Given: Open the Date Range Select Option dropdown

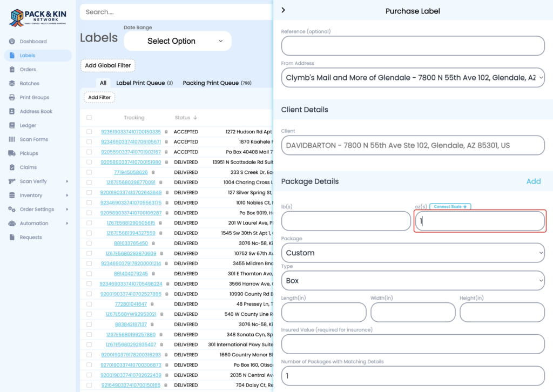Looking at the screenshot, I should (178, 41).
